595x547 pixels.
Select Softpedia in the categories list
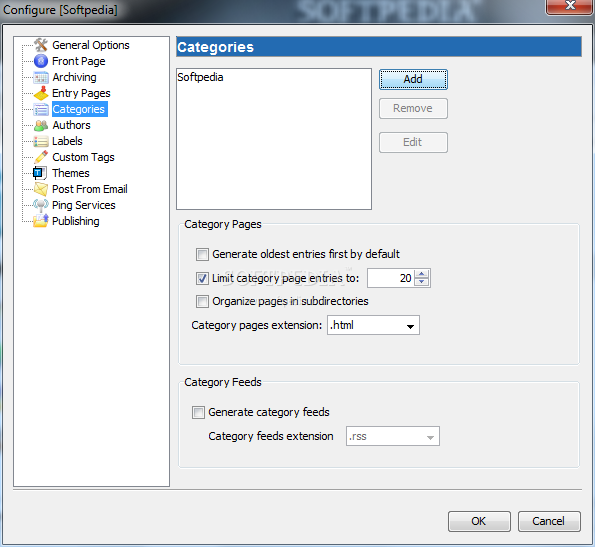tap(200, 77)
